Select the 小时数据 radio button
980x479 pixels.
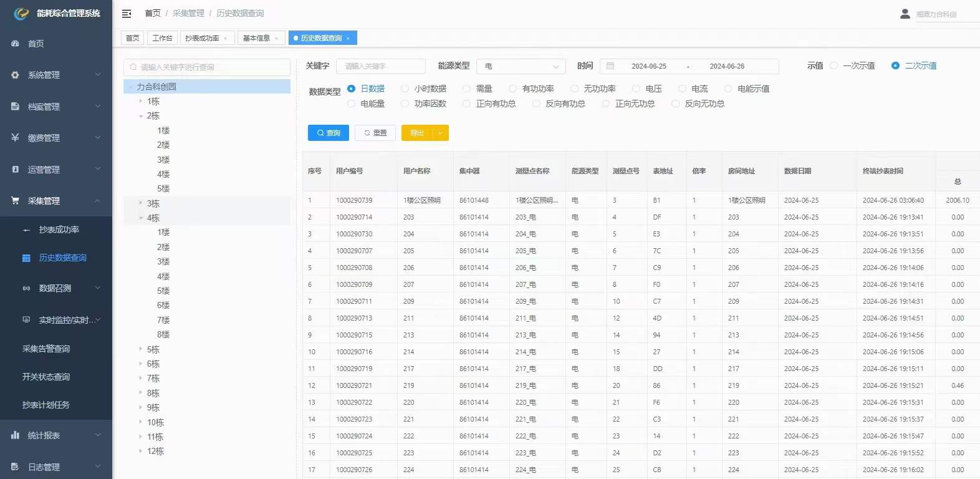click(405, 89)
